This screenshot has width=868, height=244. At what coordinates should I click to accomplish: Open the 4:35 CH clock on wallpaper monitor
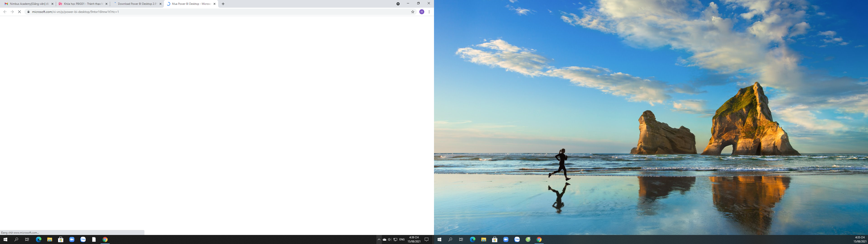(x=860, y=240)
